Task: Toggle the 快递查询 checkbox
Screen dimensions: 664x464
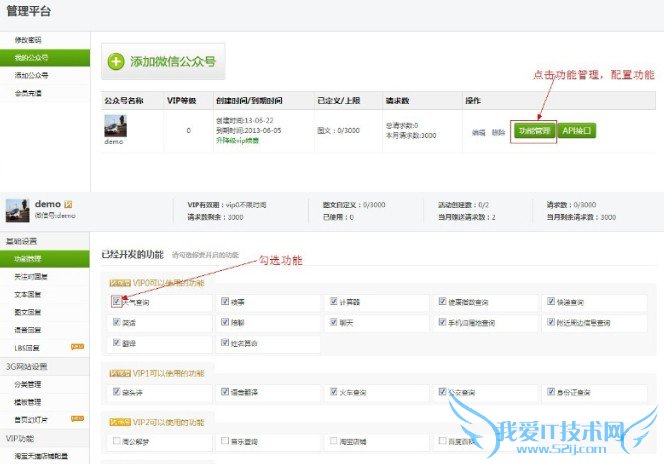Action: tap(551, 301)
